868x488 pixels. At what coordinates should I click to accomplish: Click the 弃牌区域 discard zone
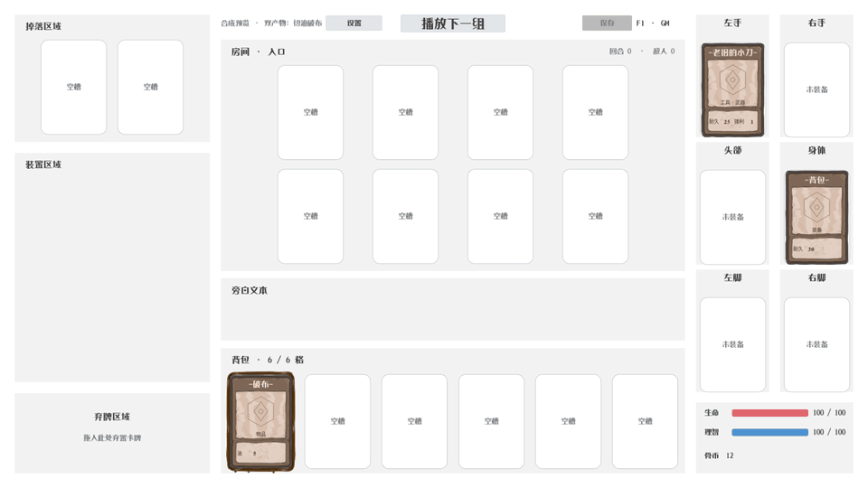[x=112, y=433]
